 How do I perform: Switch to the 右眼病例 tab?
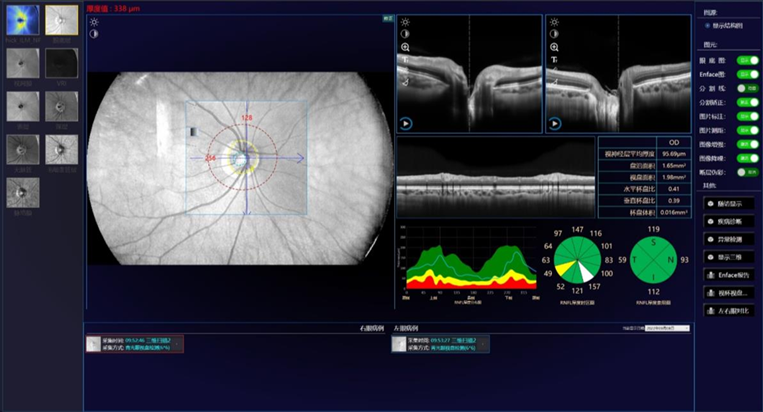point(371,327)
